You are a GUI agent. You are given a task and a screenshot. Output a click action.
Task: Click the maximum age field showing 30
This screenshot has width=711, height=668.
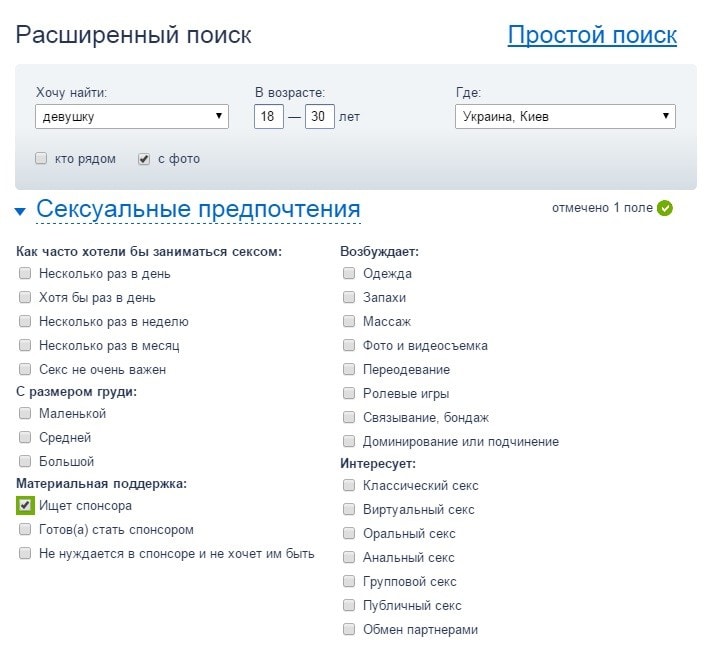pyautogui.click(x=319, y=117)
